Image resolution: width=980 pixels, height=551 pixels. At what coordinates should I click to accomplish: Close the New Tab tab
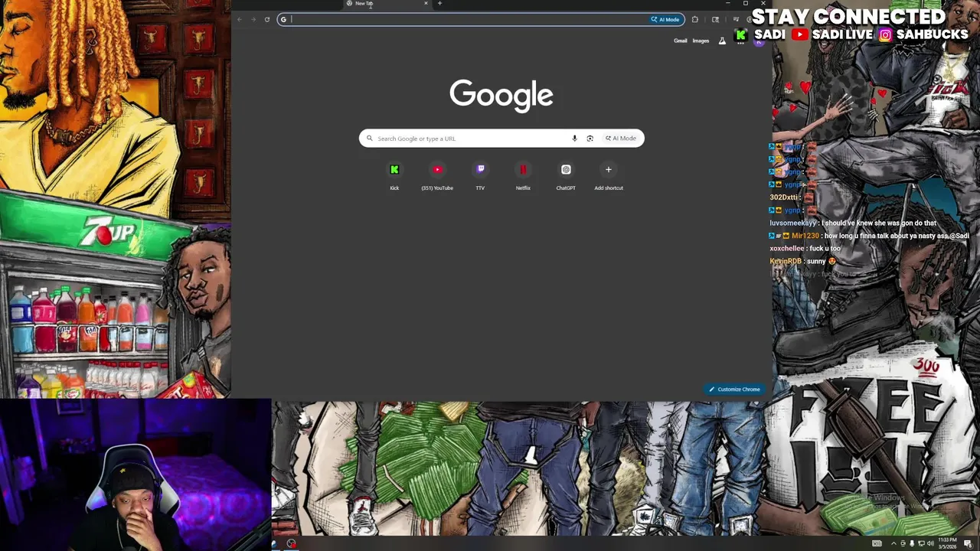[426, 3]
